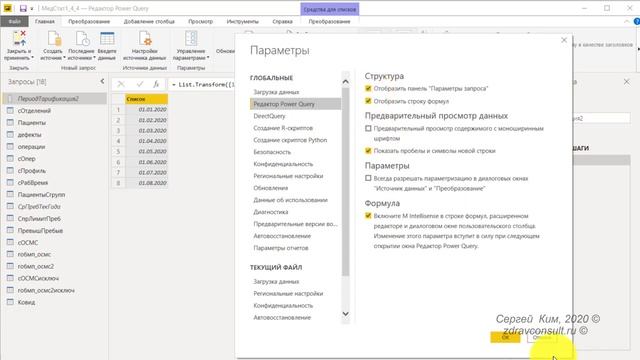Open Создание скриптов Python settings
The height and width of the screenshot is (360, 640).
[290, 140]
